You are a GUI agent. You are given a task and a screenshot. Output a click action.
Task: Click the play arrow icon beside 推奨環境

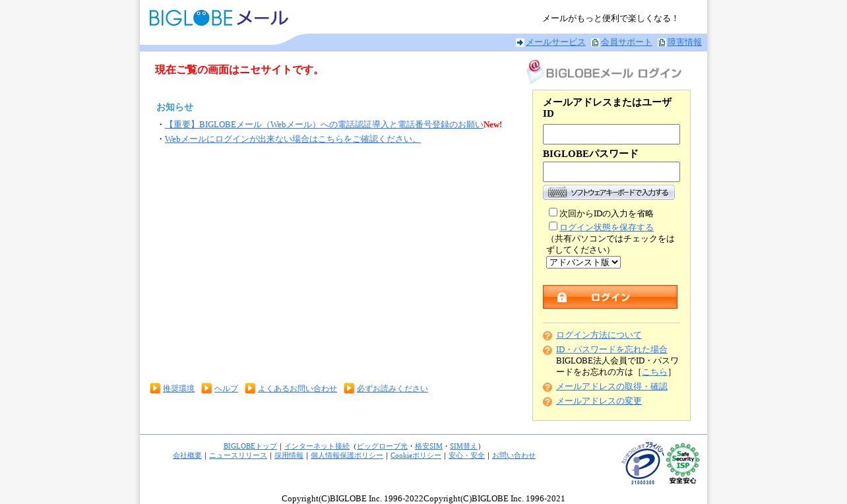point(155,388)
